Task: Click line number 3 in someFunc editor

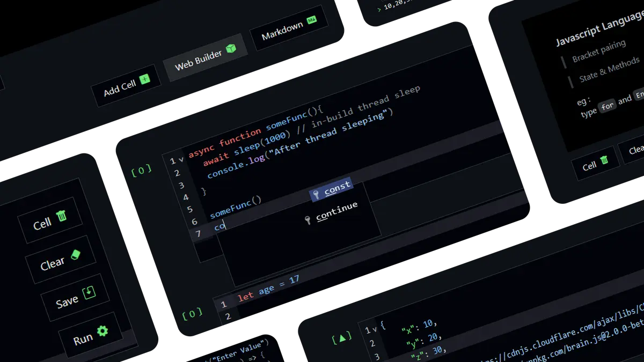Action: click(x=181, y=186)
